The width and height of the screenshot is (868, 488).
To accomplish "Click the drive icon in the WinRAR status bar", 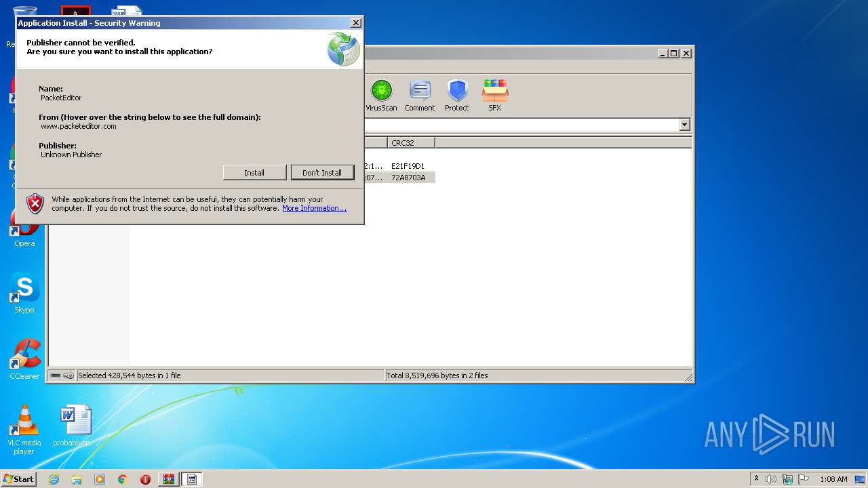I will (56, 375).
